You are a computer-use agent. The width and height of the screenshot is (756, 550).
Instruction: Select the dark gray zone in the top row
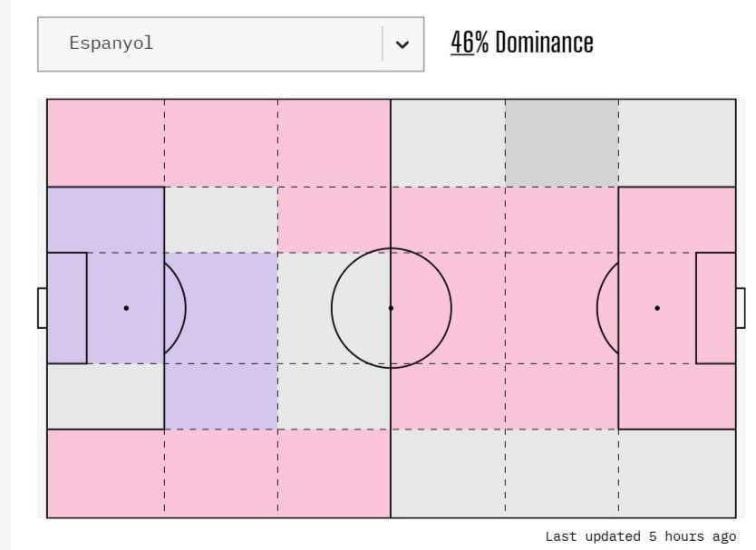[x=562, y=143]
